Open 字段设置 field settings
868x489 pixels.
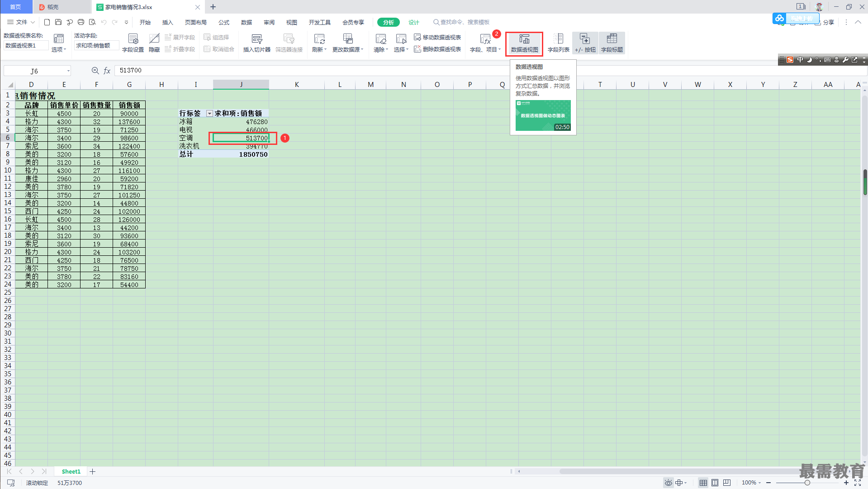[133, 43]
